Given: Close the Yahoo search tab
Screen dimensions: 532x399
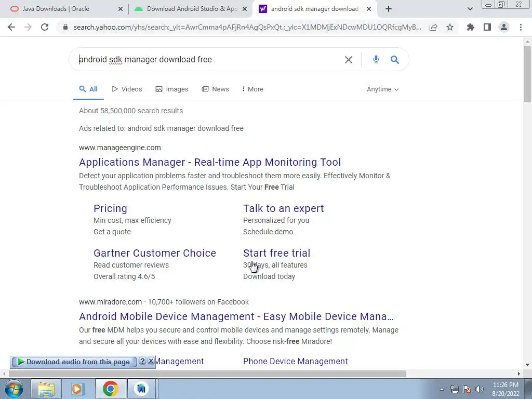Looking at the screenshot, I should coord(369,9).
